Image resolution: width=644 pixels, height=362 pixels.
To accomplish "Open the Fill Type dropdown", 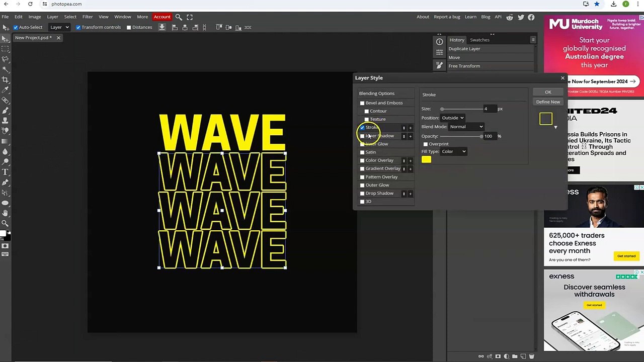I will pos(454,151).
